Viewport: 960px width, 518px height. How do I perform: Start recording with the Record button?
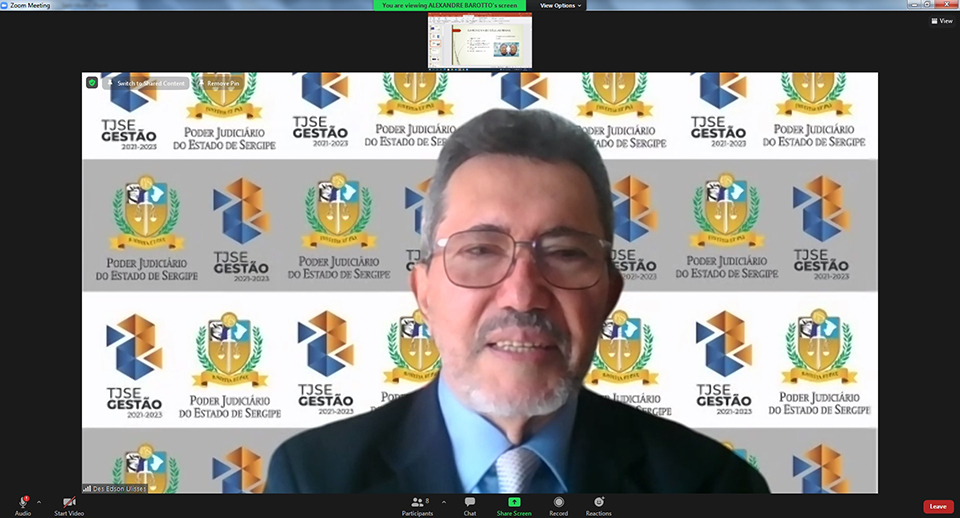point(558,502)
